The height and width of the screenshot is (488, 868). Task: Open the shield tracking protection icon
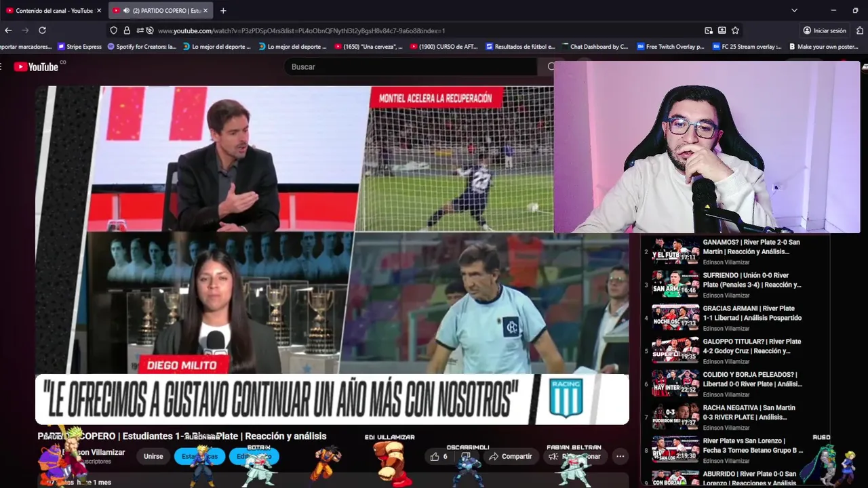click(x=114, y=30)
